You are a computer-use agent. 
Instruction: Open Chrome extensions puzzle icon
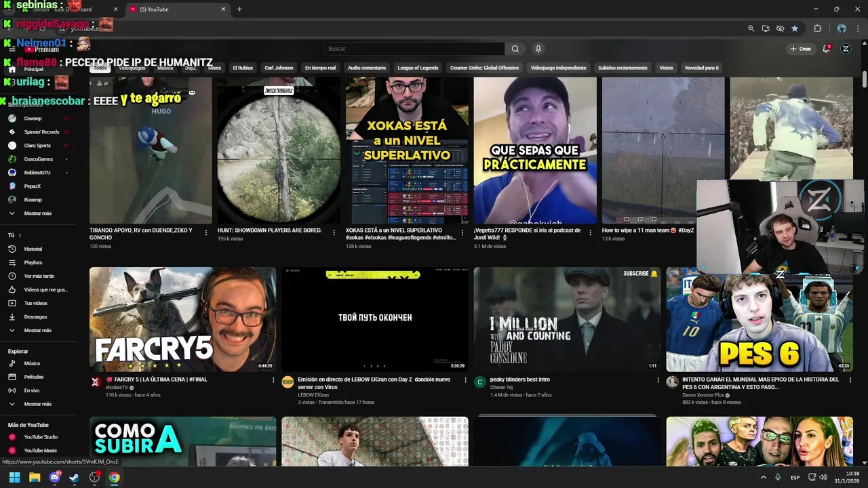coord(818,28)
